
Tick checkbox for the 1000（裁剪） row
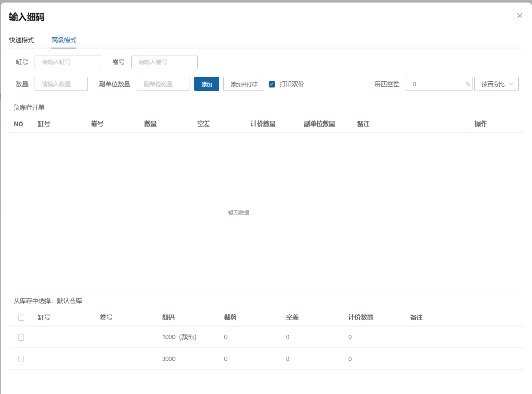pos(21,337)
